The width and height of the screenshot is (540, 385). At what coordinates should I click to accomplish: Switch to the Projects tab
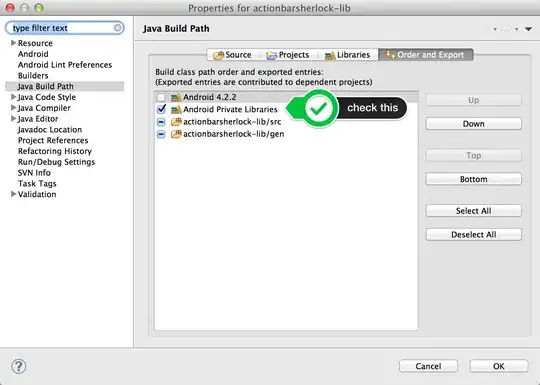point(288,55)
